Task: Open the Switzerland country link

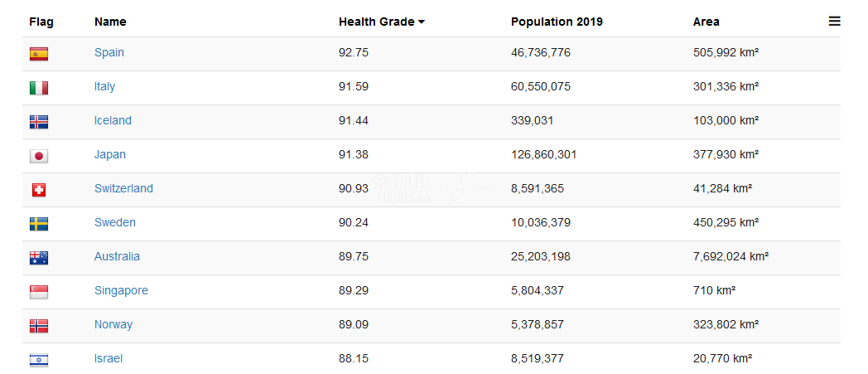Action: 123,188
